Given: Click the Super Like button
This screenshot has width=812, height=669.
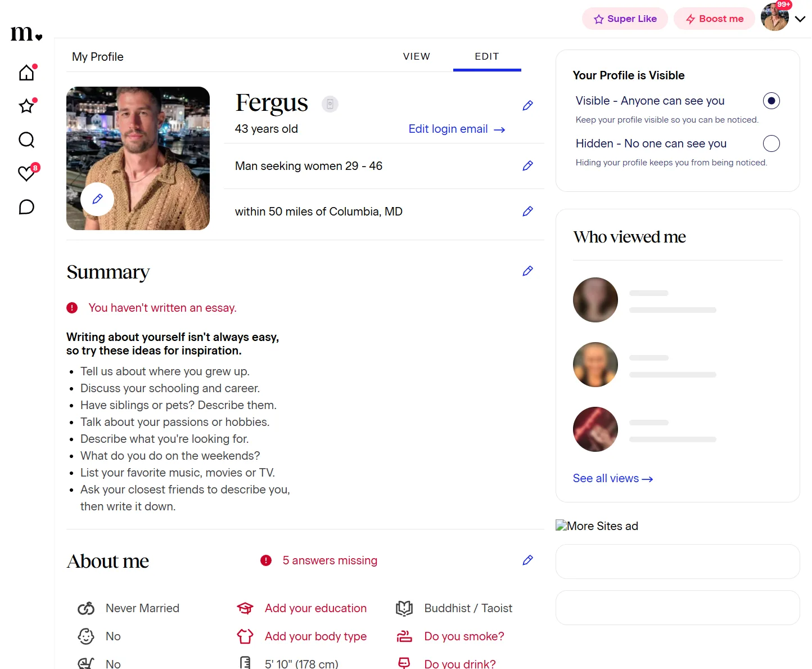Looking at the screenshot, I should pos(625,19).
